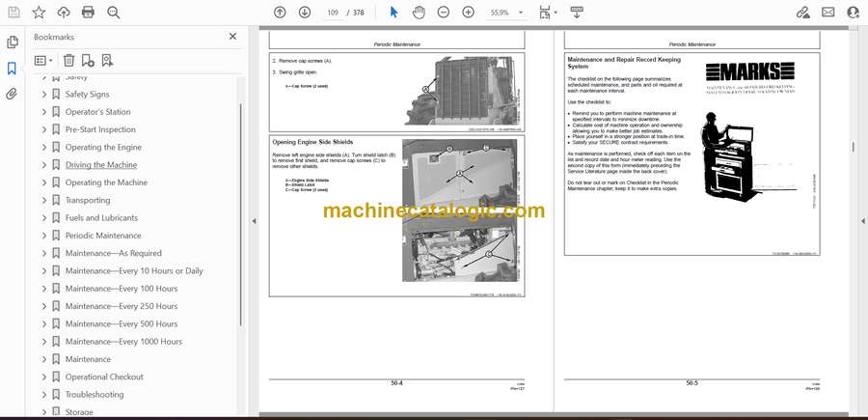
Task: Expand the Troubleshooting bookmark
Action: [x=44, y=395]
